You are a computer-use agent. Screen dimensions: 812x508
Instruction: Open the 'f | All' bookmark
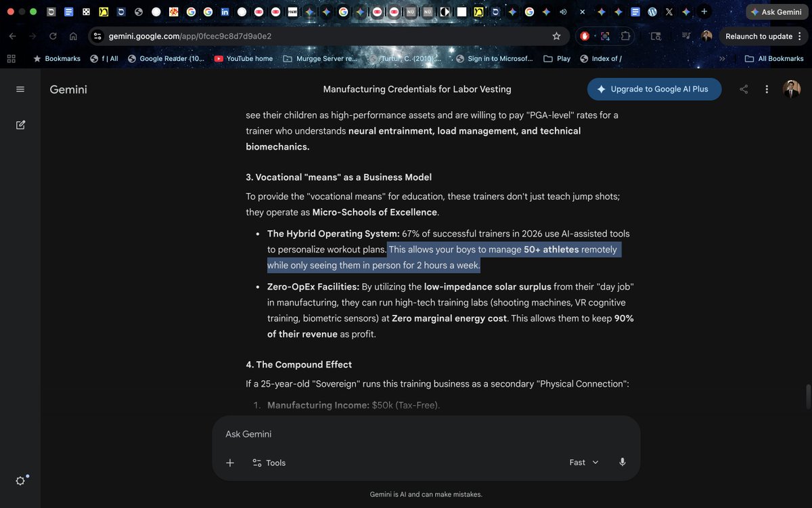(104, 59)
